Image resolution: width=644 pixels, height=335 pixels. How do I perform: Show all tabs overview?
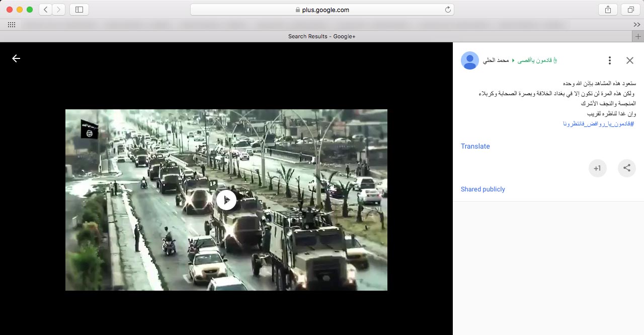(x=630, y=10)
